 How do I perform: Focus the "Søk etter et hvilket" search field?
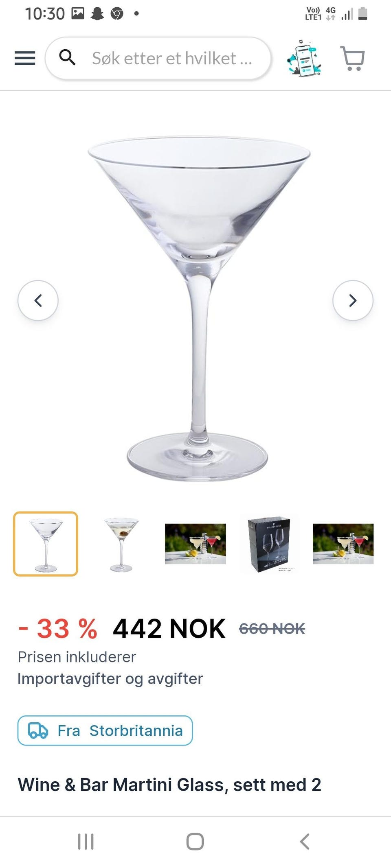click(158, 58)
